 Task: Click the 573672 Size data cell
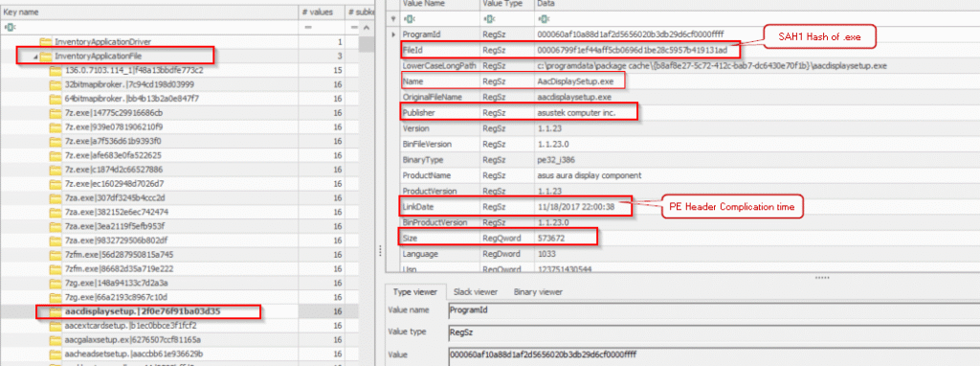pyautogui.click(x=756, y=238)
